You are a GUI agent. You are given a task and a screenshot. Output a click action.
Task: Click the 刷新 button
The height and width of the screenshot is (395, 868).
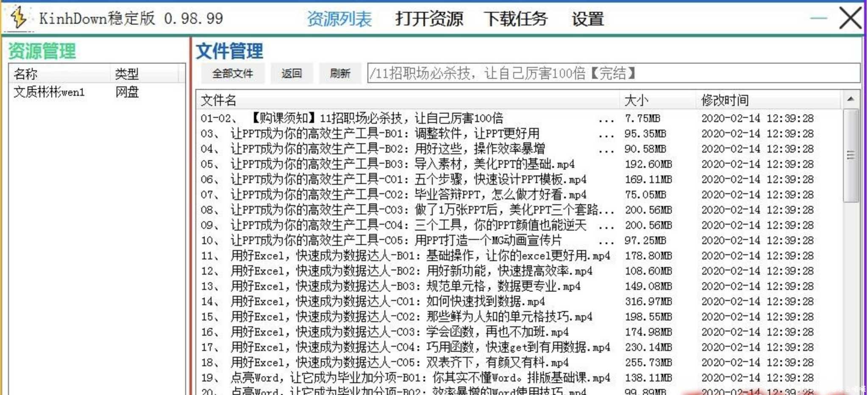coord(340,73)
